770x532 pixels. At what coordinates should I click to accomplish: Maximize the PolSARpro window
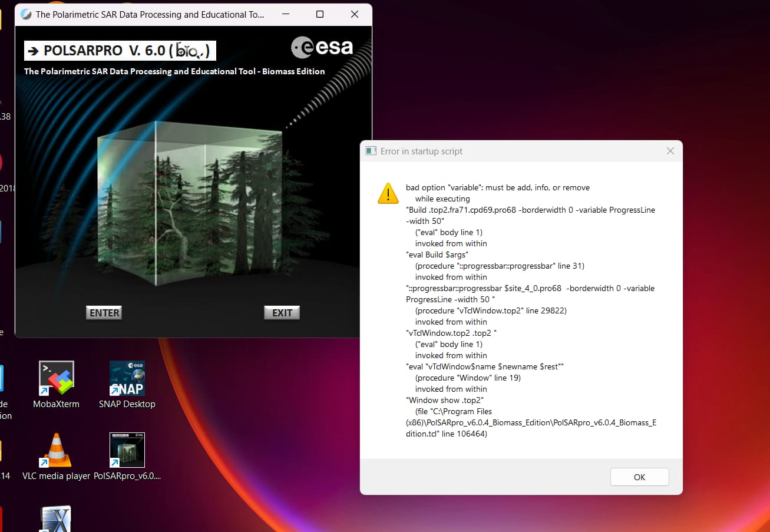(x=320, y=14)
